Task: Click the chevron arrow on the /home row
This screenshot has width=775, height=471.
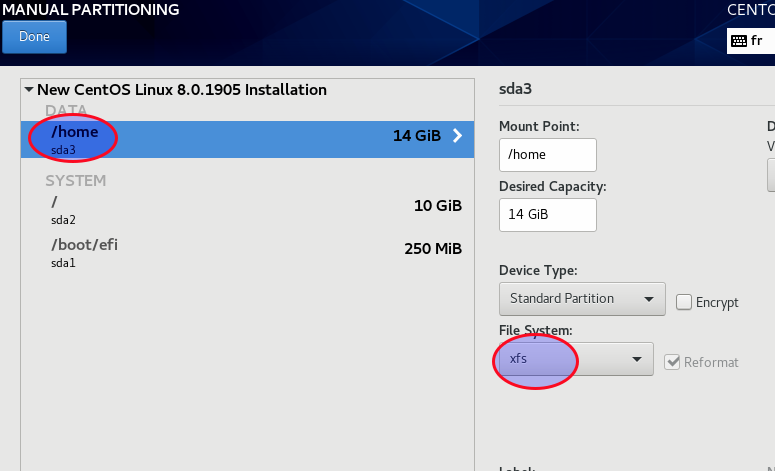Action: point(458,135)
